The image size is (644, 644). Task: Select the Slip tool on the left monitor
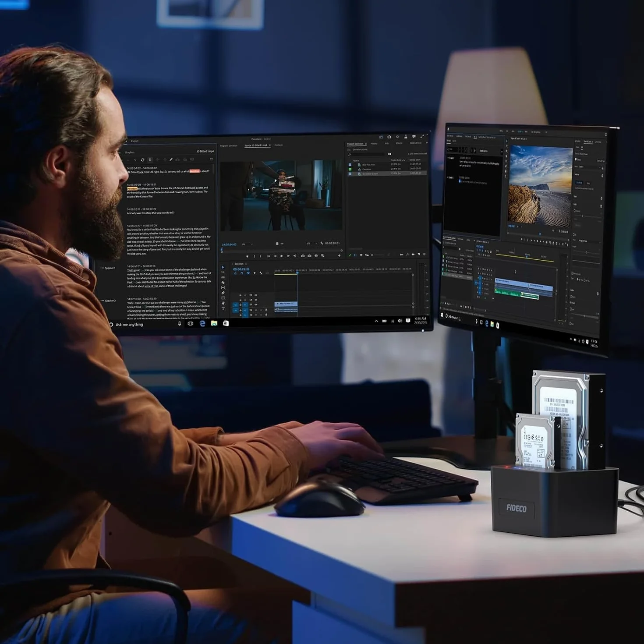coord(223,288)
